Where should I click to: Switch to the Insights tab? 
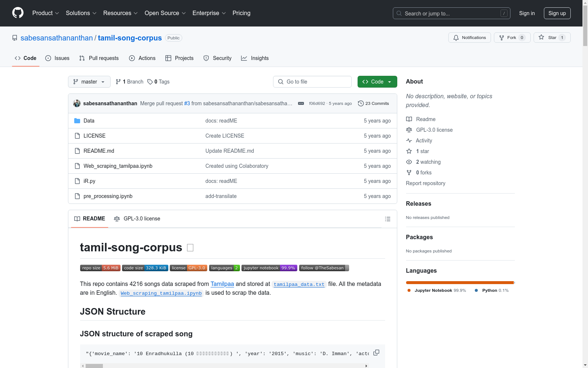[x=255, y=58]
